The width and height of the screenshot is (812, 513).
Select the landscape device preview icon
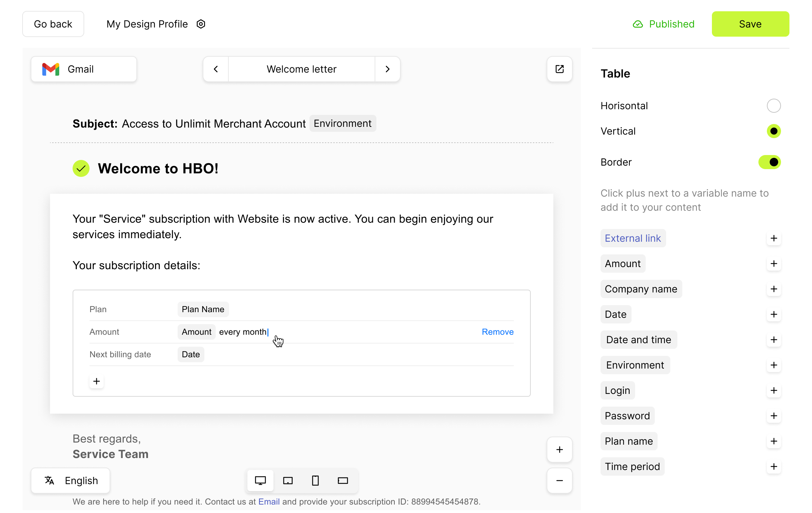pyautogui.click(x=343, y=481)
